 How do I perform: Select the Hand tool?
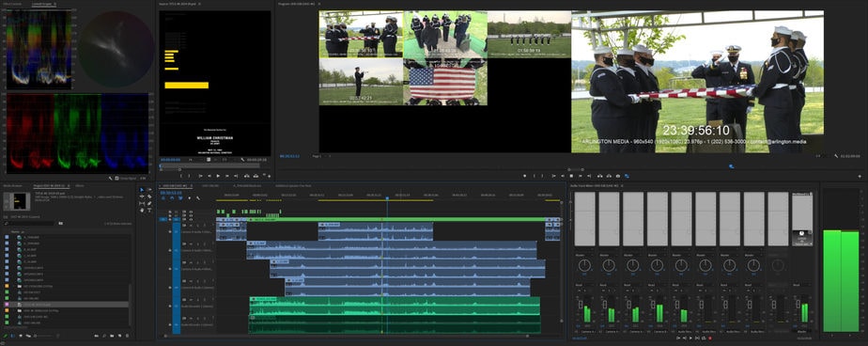point(142,211)
